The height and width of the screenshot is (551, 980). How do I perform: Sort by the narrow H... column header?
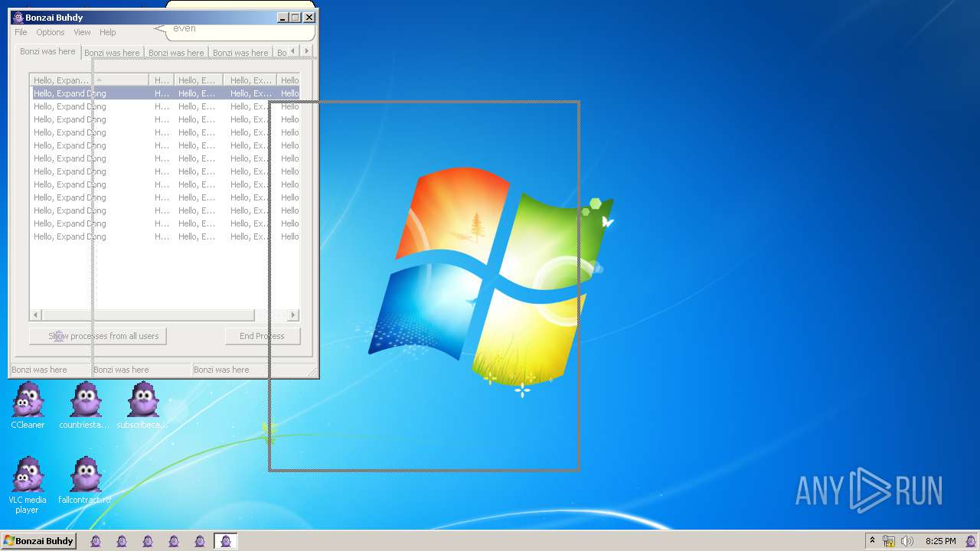tap(162, 80)
